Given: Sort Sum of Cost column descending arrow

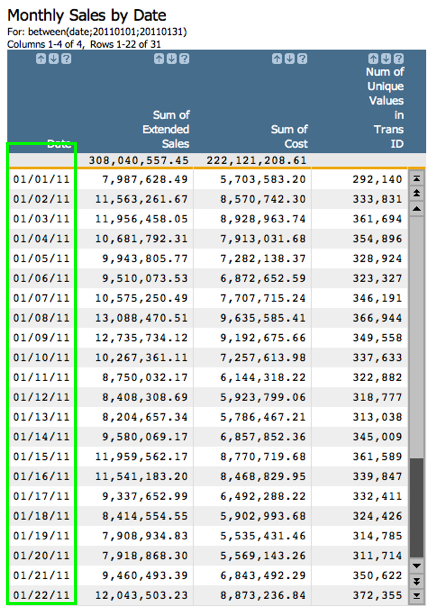Looking at the screenshot, I should pos(290,59).
